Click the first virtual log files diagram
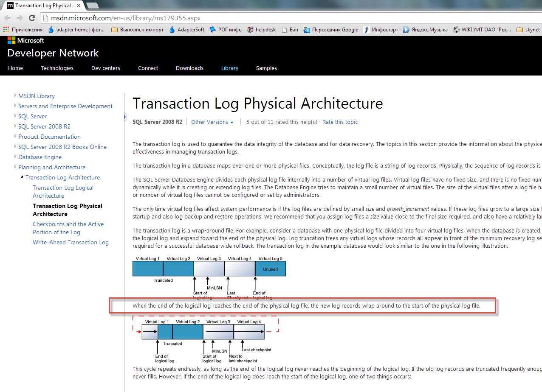This screenshot has height=392, width=542. pyautogui.click(x=209, y=277)
